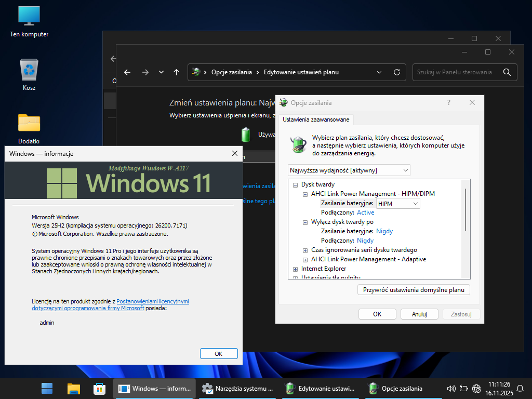Image resolution: width=532 pixels, height=399 pixels.
Task: Switch to Narzędzia systemu taskbar window
Action: 238,388
